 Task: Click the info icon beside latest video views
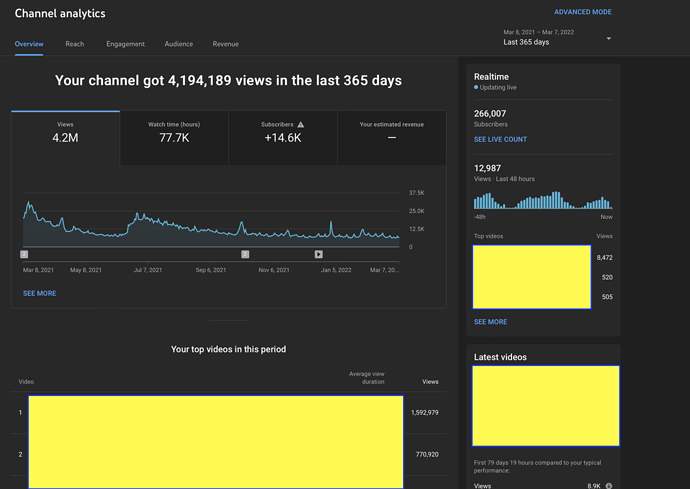[609, 485]
